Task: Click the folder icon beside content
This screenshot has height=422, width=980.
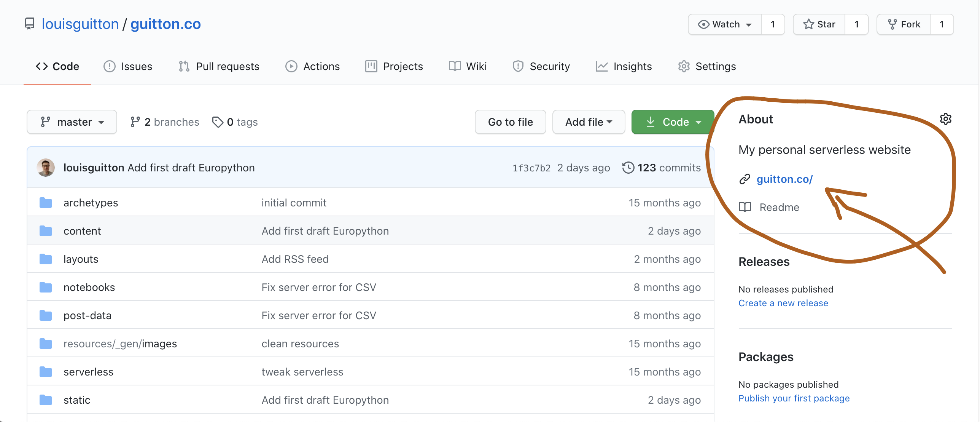Action: (45, 230)
